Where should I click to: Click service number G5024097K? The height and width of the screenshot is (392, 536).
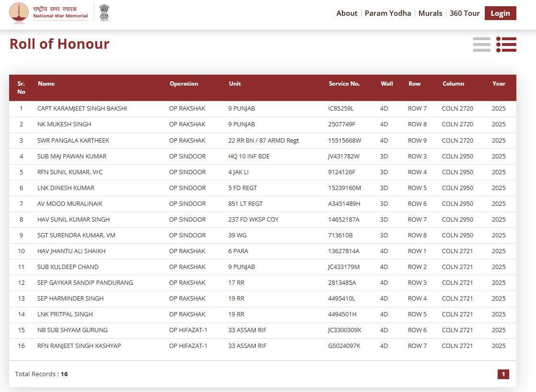click(x=344, y=346)
